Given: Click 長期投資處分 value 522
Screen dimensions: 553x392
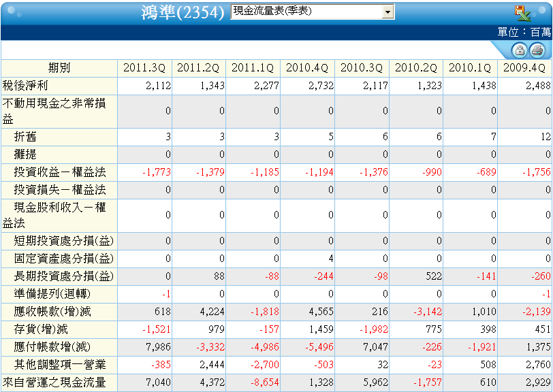Looking at the screenshot, I should 434,276.
